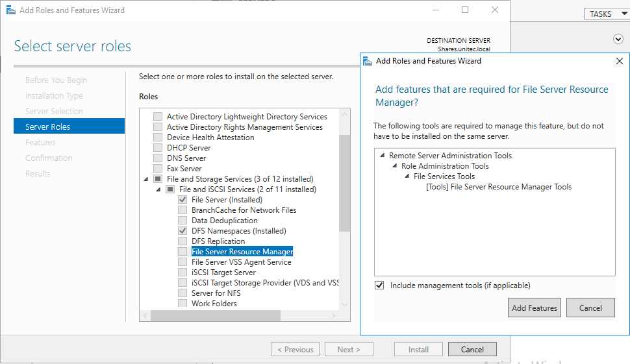Collapse the File Services Tools node
The width and height of the screenshot is (630, 364).
click(x=407, y=176)
